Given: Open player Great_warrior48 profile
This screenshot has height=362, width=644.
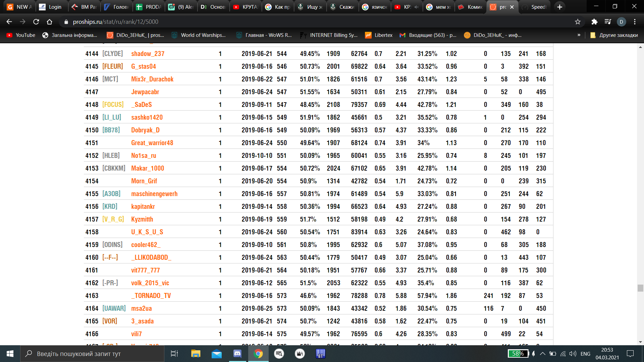Looking at the screenshot, I should 152,143.
